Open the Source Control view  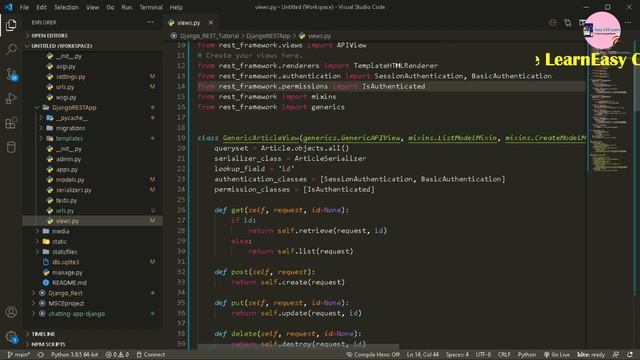click(x=11, y=74)
